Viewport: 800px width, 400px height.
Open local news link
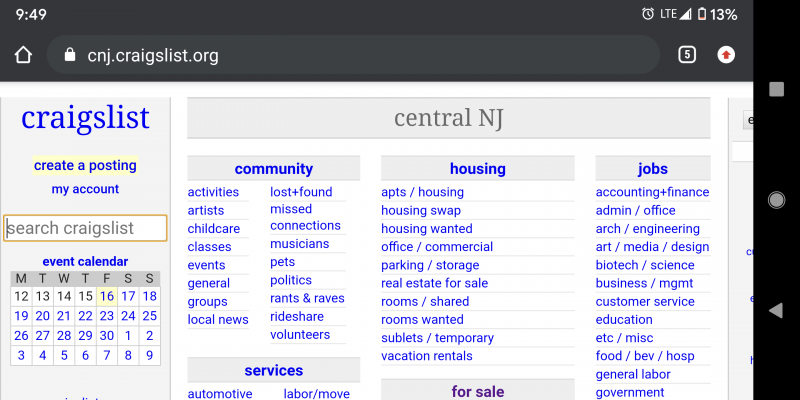218,319
